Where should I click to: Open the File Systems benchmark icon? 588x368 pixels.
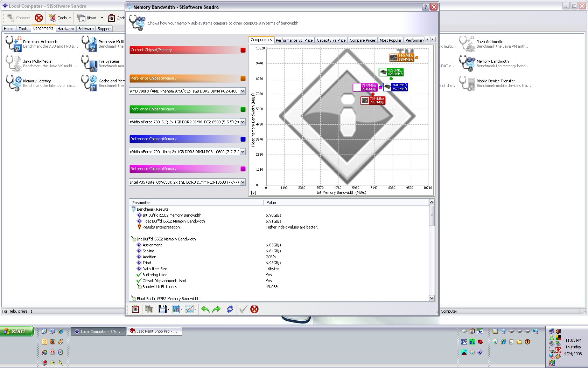click(89, 63)
